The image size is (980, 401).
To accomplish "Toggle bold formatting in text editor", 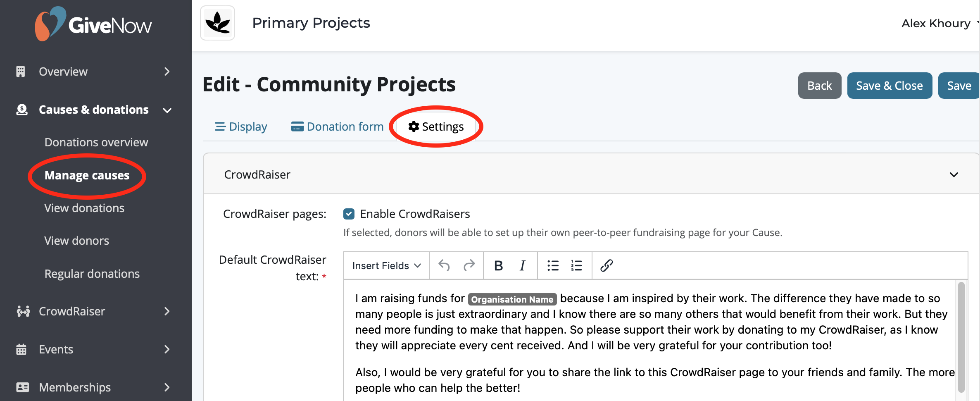I will (x=498, y=265).
